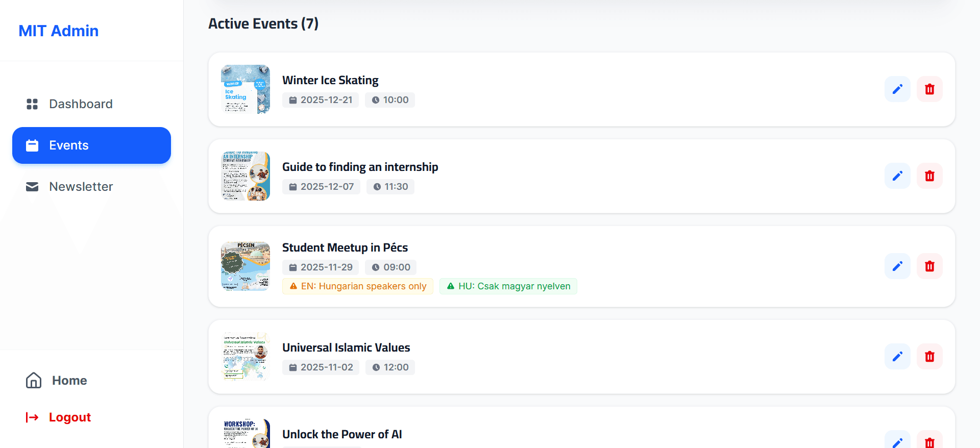Open the Unlock the Power of AI thumbnail

pyautogui.click(x=246, y=434)
